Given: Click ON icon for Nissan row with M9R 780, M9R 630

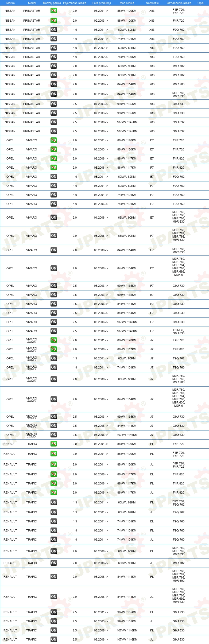Looking at the screenshot, I should (54, 94).
